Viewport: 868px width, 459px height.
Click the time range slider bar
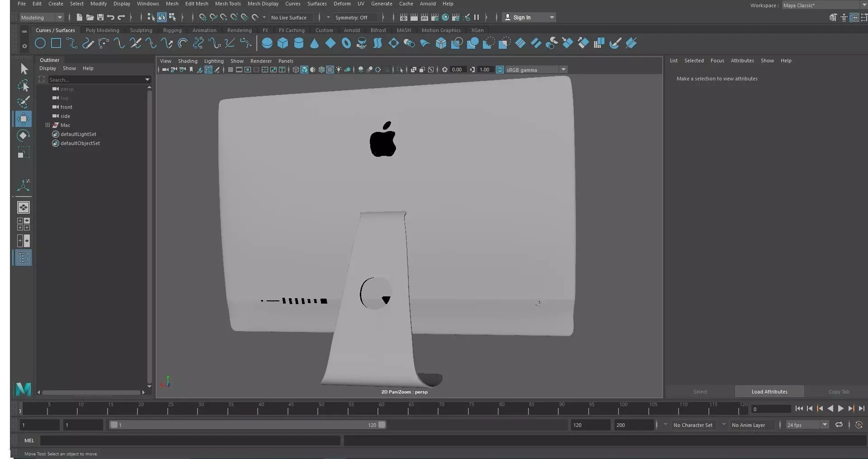(248, 425)
